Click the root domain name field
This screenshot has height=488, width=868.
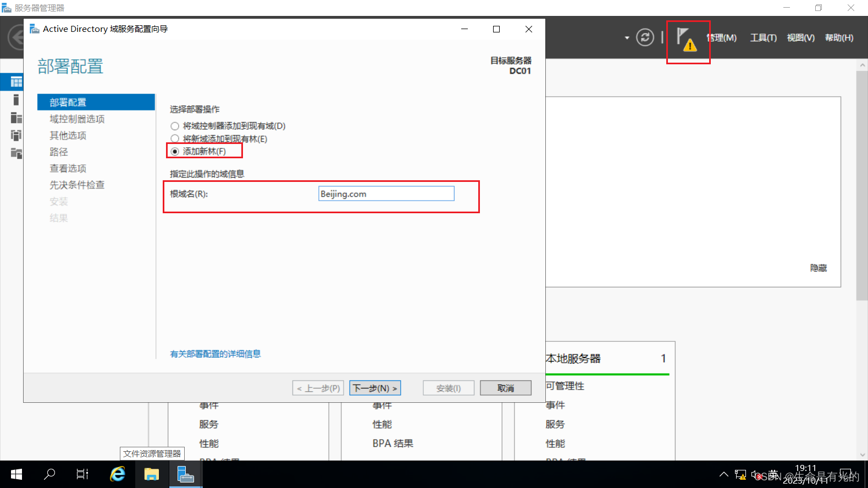(x=386, y=193)
